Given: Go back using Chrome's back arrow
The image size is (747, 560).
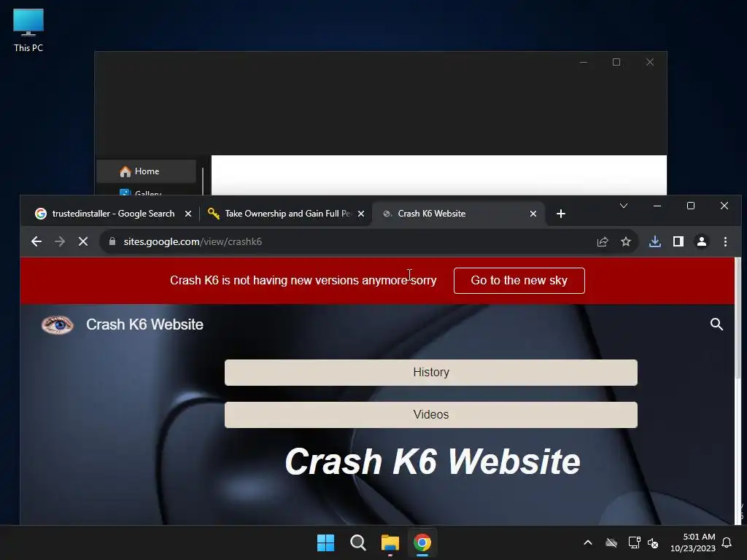Looking at the screenshot, I should coord(36,241).
